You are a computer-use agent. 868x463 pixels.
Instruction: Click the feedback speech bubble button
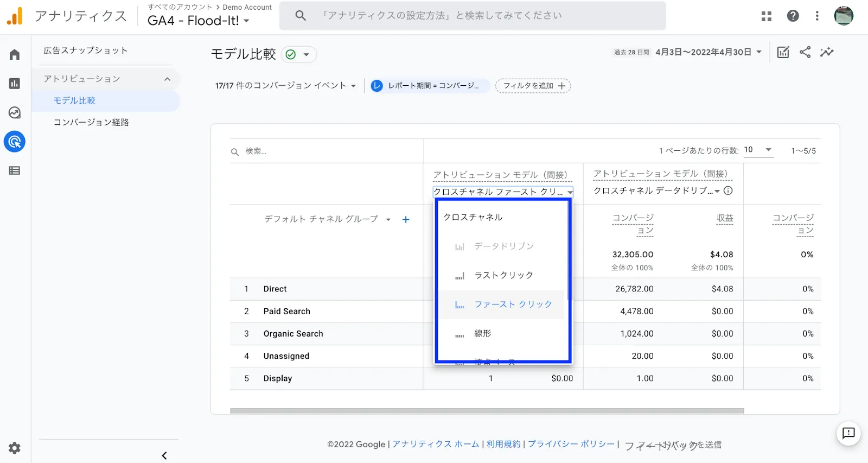click(848, 433)
